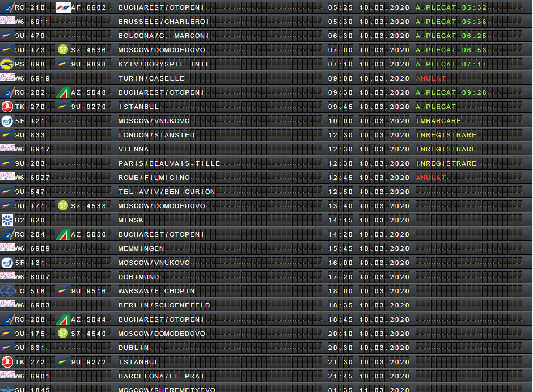This screenshot has height=392, width=533.
Task: Click the A PLECAT 05:32 status
Action: pos(451,7)
